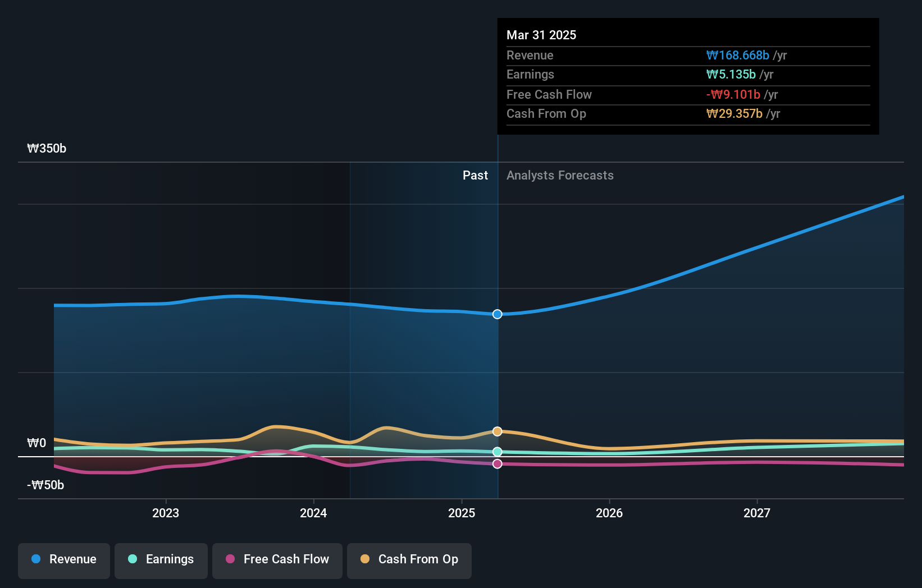Viewport: 922px width, 588px height.
Task: Click the -₩9.101b free cash flow value
Action: pyautogui.click(x=733, y=95)
